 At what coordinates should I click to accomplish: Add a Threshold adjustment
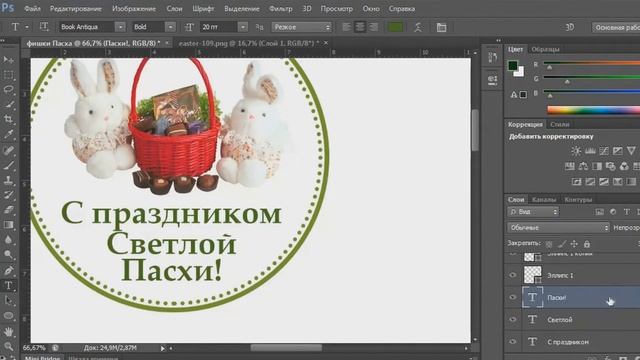(x=604, y=182)
